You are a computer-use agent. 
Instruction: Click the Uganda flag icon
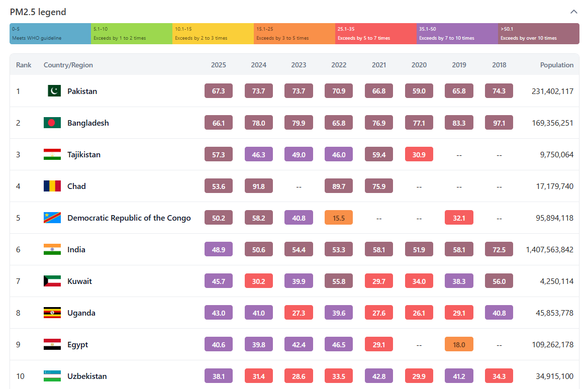click(x=52, y=313)
